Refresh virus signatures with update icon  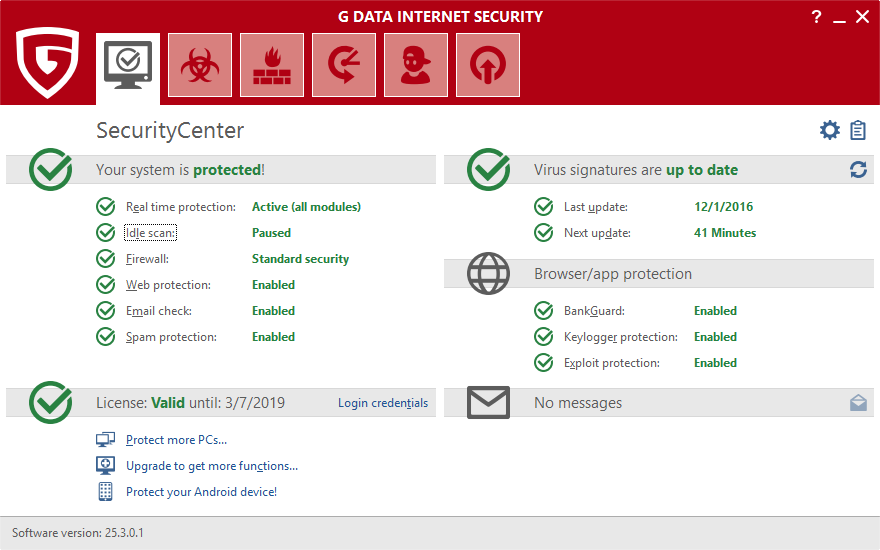point(858,170)
